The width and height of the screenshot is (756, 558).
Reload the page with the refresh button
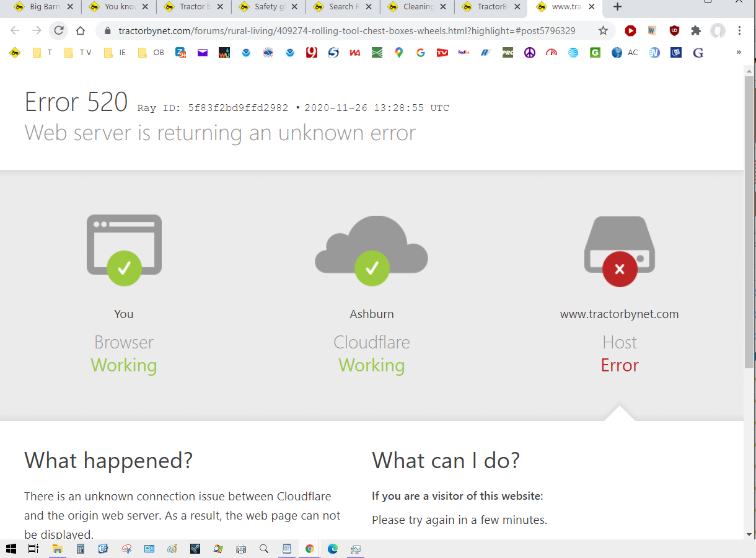pos(58,30)
